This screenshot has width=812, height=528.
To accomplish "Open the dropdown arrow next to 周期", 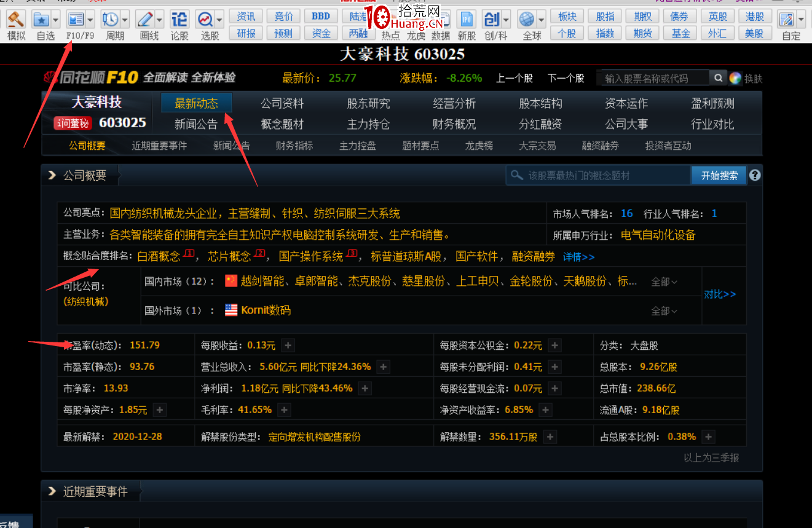I will 125,20.
